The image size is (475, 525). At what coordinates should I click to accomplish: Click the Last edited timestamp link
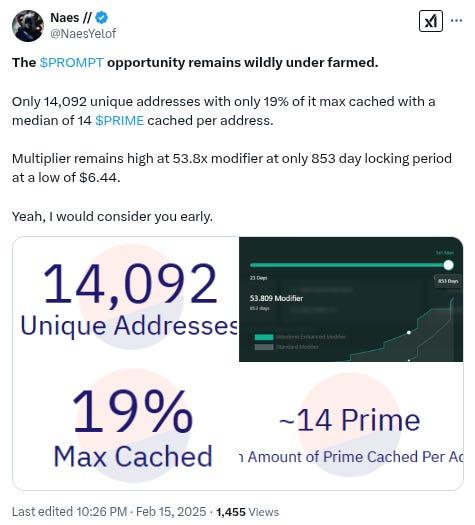click(x=69, y=512)
